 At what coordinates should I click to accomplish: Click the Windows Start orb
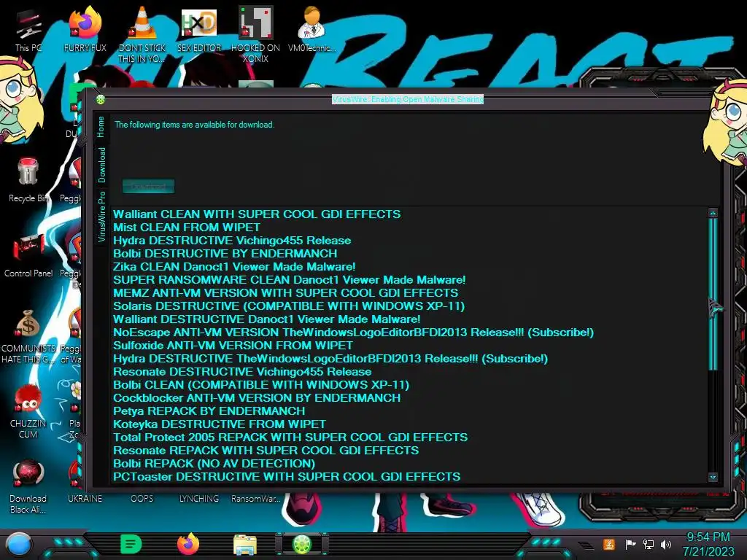18,545
